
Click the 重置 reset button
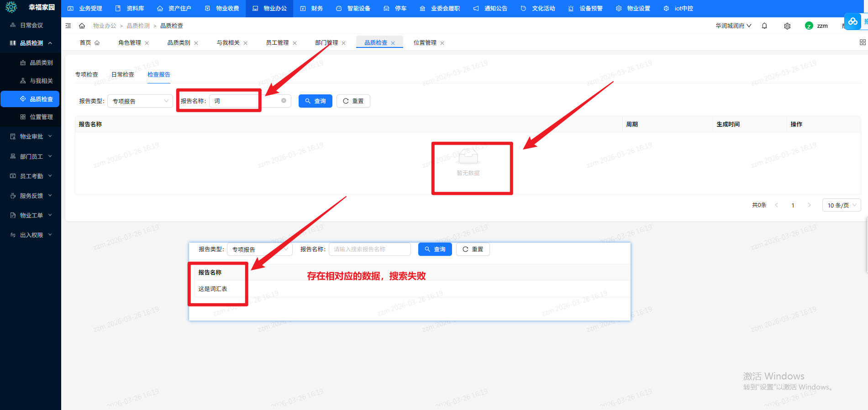[353, 101]
